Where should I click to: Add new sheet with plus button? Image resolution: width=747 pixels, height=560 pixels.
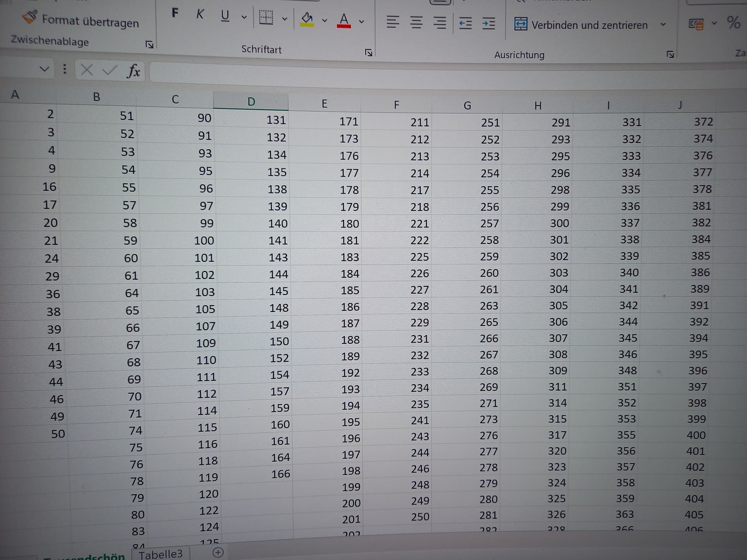coord(218,552)
